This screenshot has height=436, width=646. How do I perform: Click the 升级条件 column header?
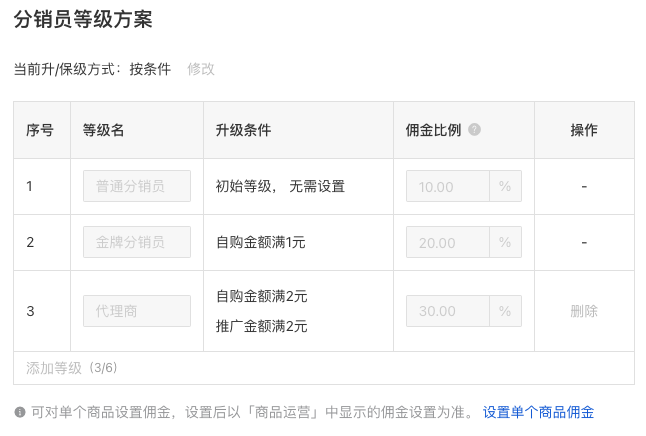tap(243, 130)
